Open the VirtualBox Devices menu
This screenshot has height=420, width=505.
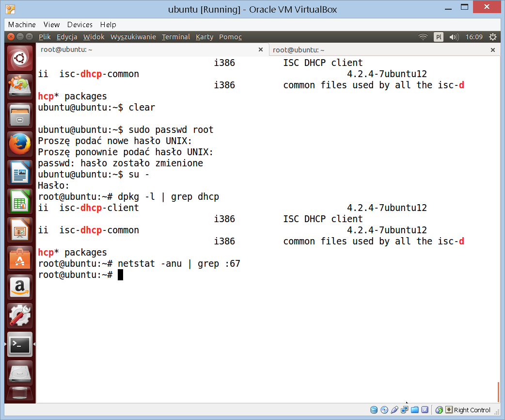click(79, 25)
